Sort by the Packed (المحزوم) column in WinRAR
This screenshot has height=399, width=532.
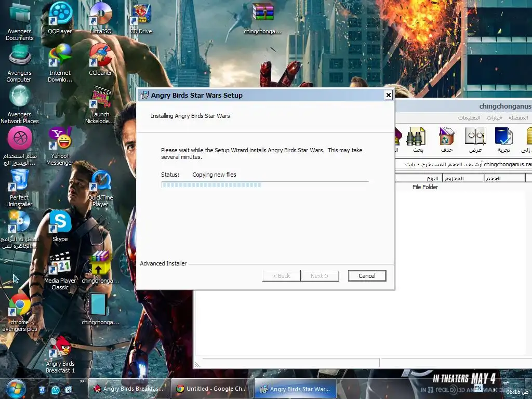pos(463,178)
